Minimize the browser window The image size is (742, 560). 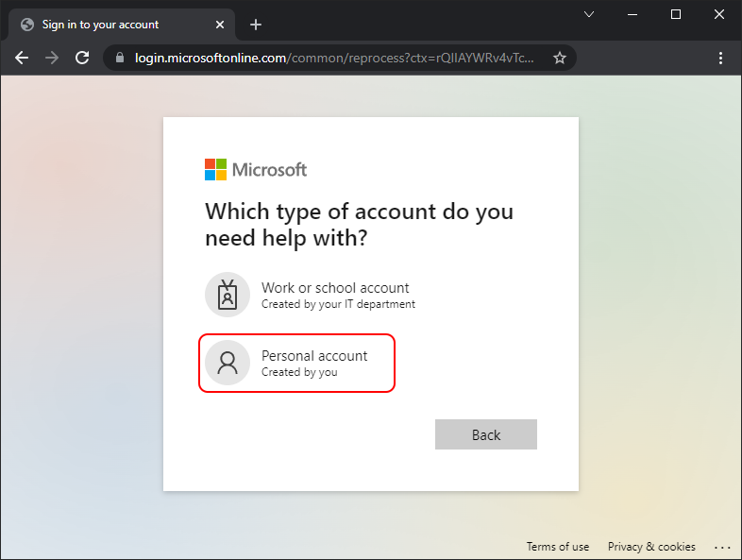(x=632, y=14)
